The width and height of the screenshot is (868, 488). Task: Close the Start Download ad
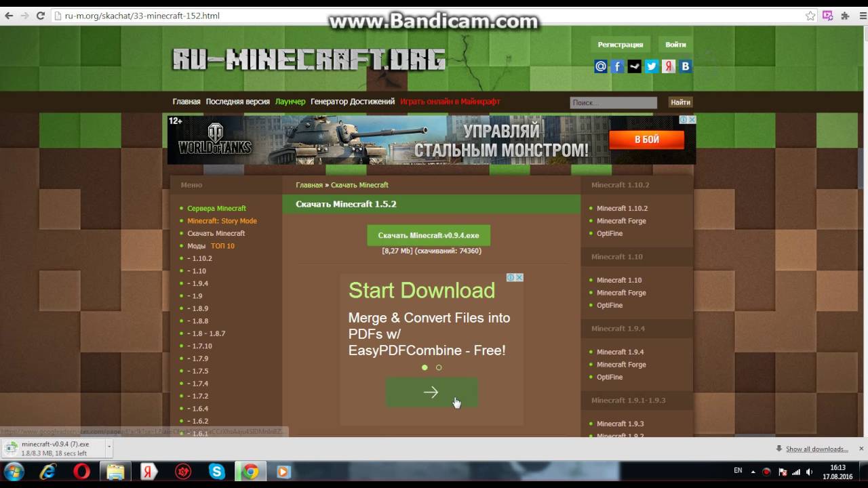click(x=519, y=277)
